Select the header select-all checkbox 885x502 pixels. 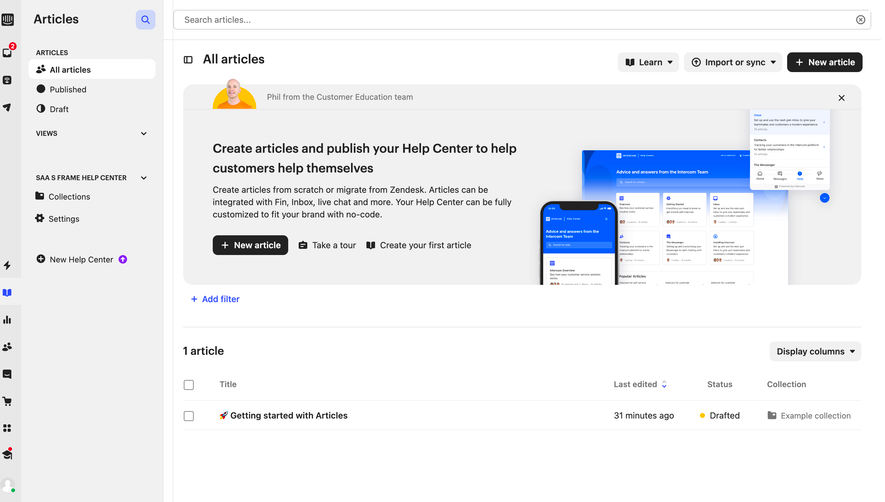pyautogui.click(x=189, y=385)
